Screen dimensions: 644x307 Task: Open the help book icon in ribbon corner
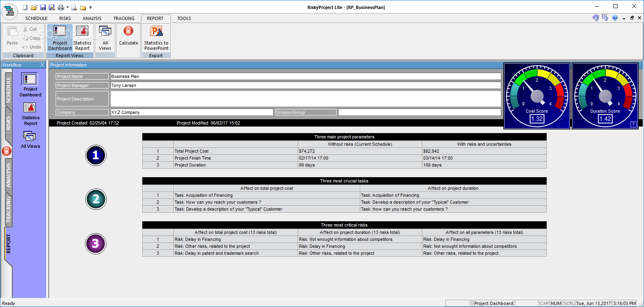[x=596, y=18]
